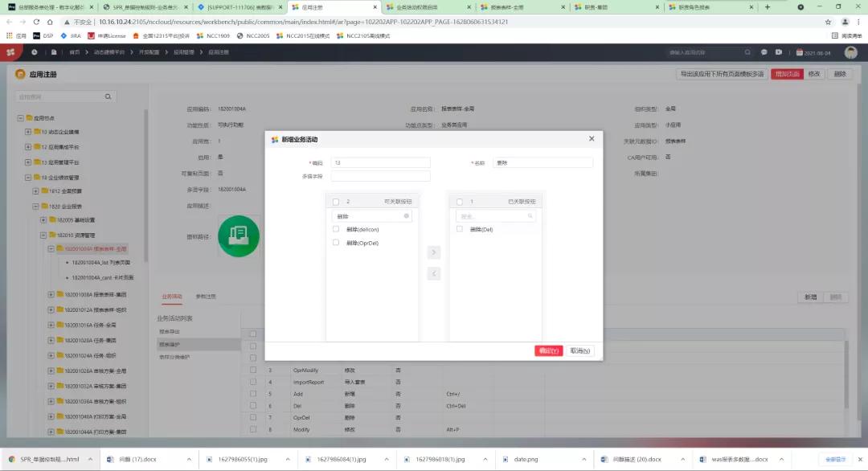
Task: Check the ImportReport row checkbox
Action: [x=253, y=382]
